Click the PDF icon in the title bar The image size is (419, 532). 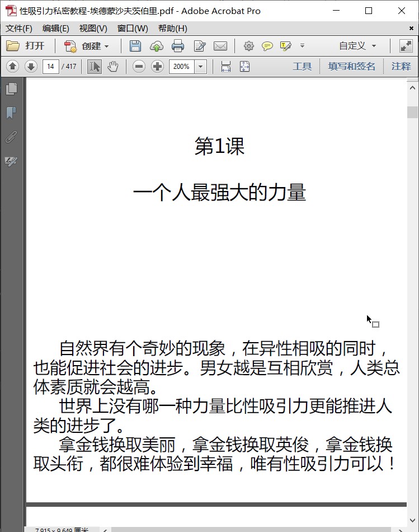11,11
